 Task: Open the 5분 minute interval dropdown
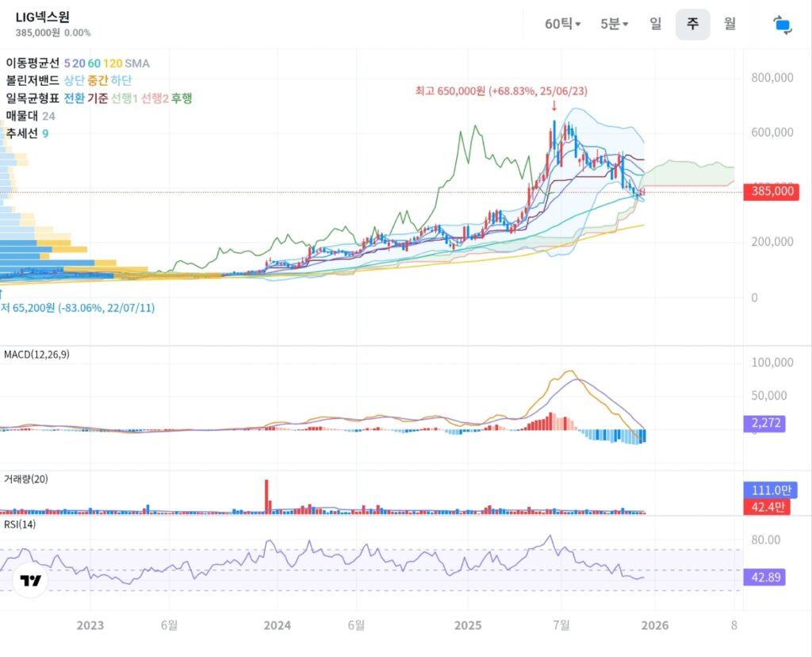click(614, 24)
